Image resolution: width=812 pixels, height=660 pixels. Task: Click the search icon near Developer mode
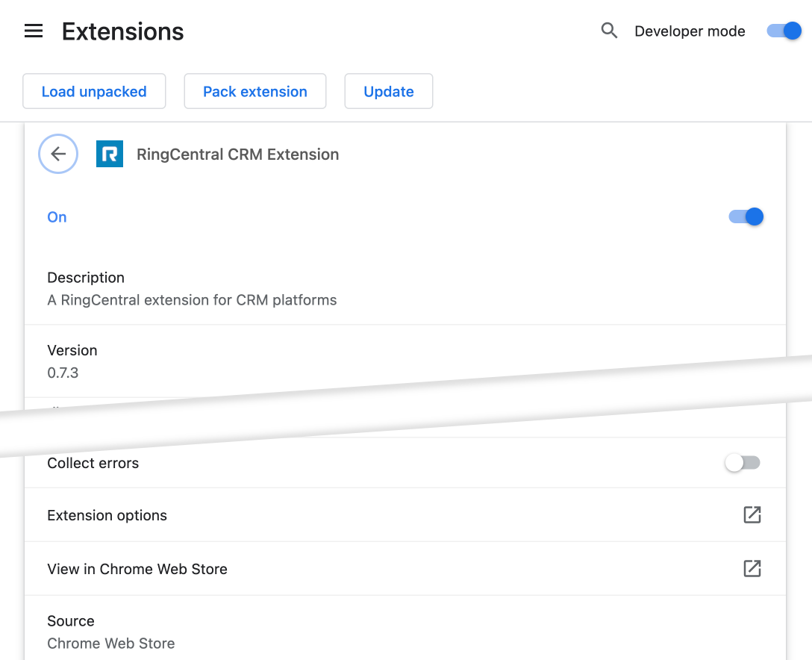tap(609, 31)
